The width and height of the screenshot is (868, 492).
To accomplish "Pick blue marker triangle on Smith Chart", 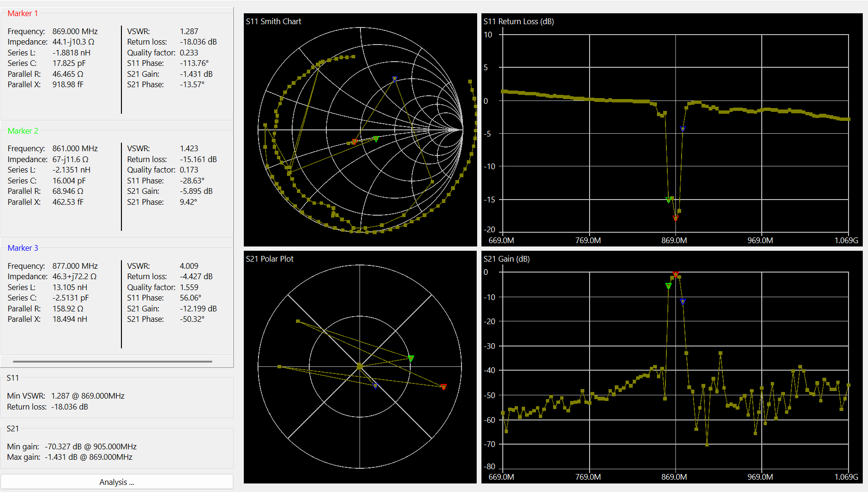I will coord(394,79).
